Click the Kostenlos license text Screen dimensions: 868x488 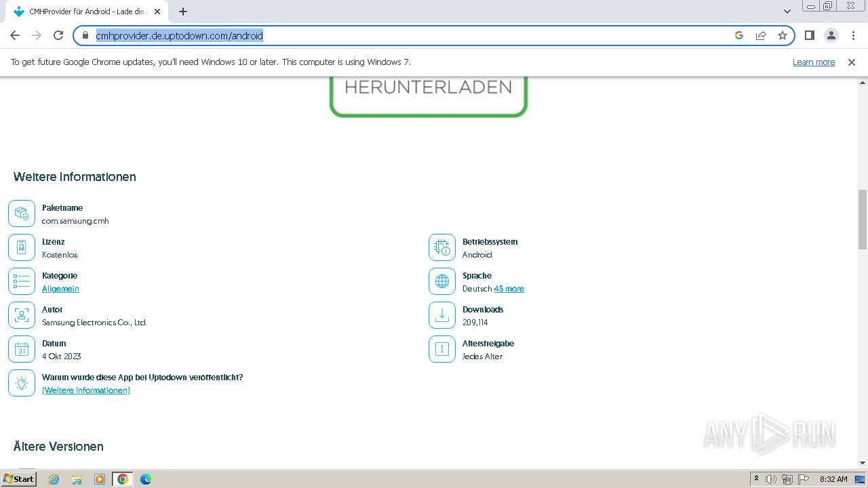pos(60,255)
